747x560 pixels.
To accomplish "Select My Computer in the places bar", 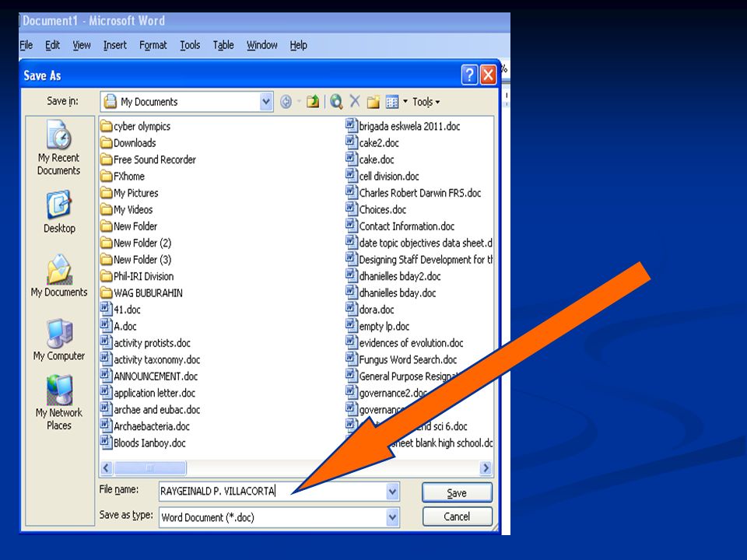I will point(59,340).
